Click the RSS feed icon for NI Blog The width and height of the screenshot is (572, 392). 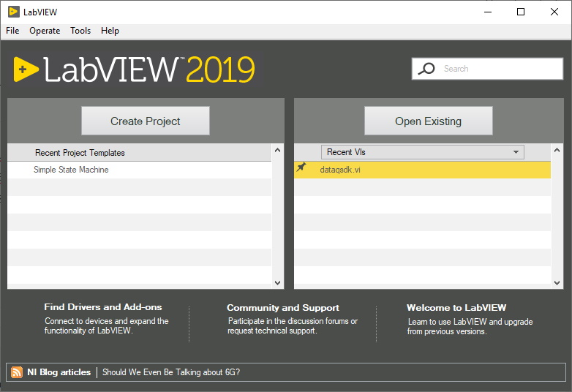click(x=17, y=372)
